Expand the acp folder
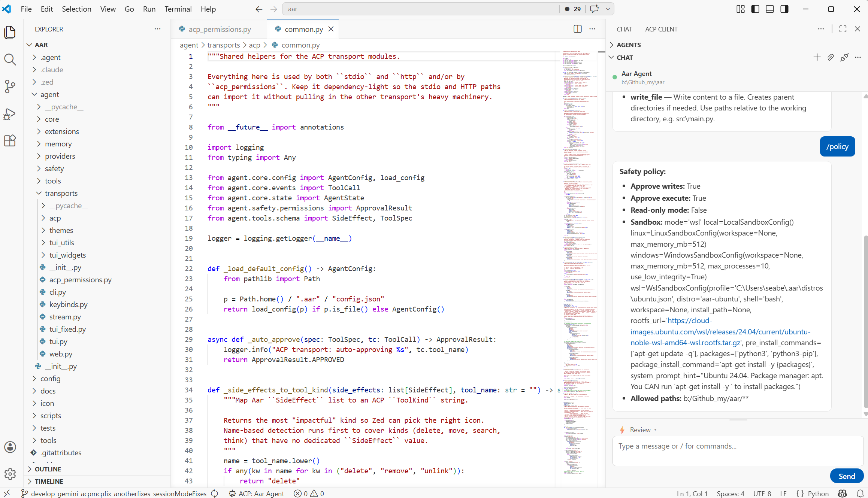Image resolution: width=868 pixels, height=498 pixels. click(55, 218)
